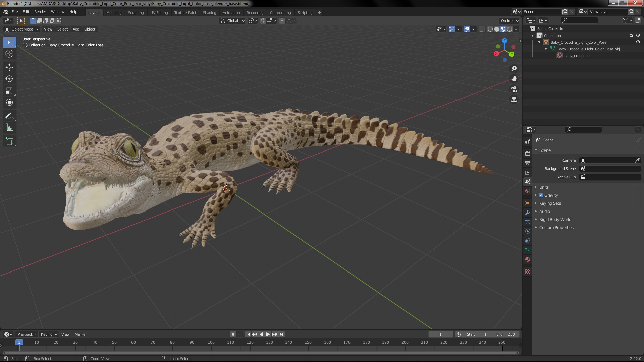This screenshot has width=644, height=362.
Task: Open the Options button in viewport header
Action: tap(509, 21)
